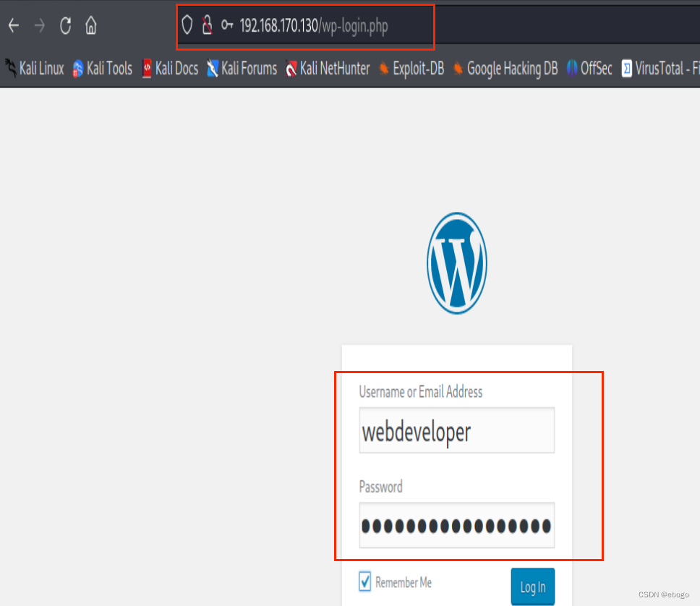Click the Username or Email Address label
This screenshot has width=700, height=606.
[421, 392]
